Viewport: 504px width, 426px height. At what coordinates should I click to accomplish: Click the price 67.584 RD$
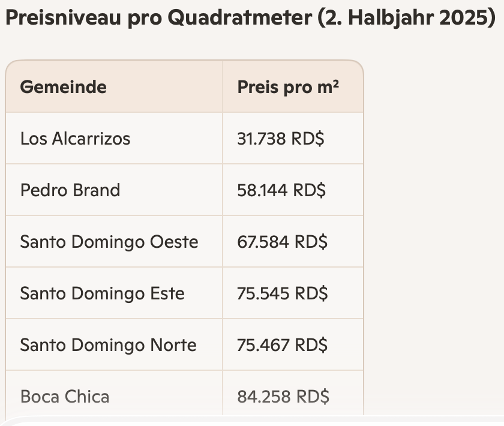pyautogui.click(x=282, y=242)
